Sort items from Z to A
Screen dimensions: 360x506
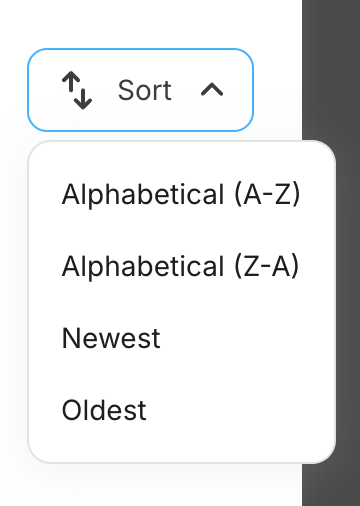coord(181,266)
